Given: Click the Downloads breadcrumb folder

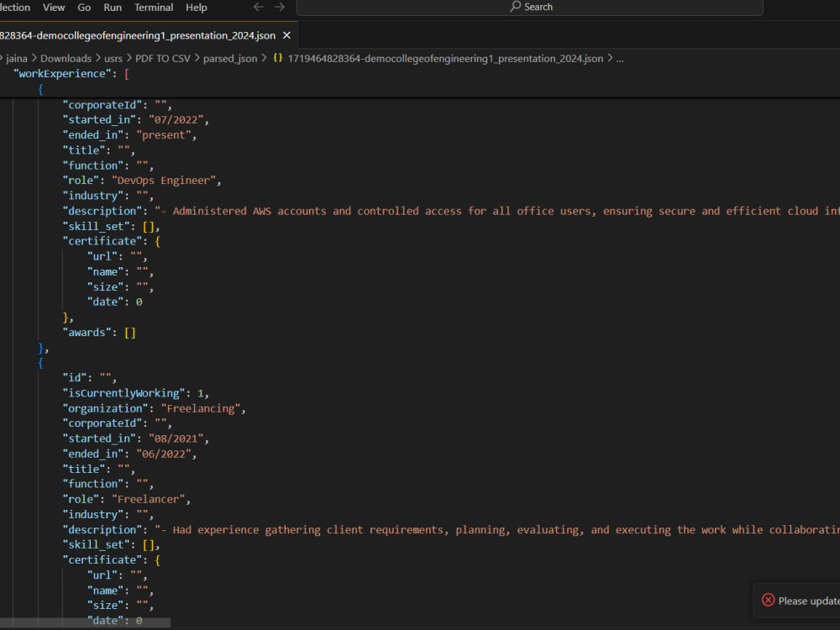Looking at the screenshot, I should coord(66,59).
